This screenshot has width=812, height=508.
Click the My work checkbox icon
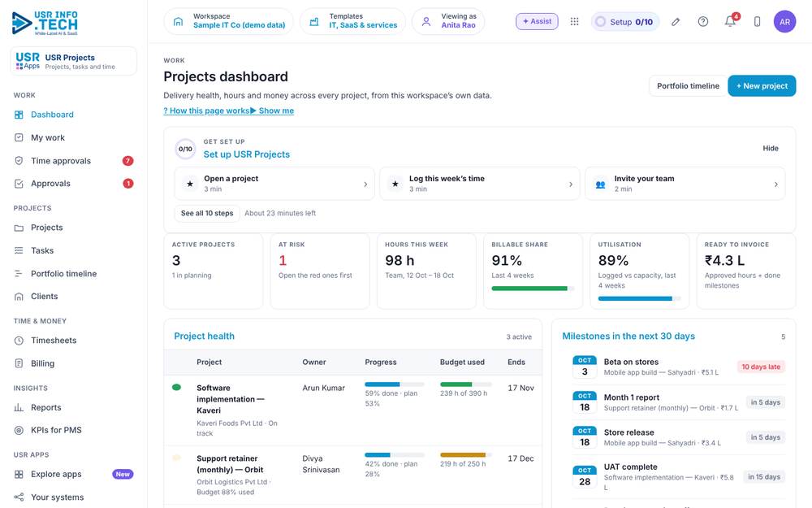[x=19, y=137]
